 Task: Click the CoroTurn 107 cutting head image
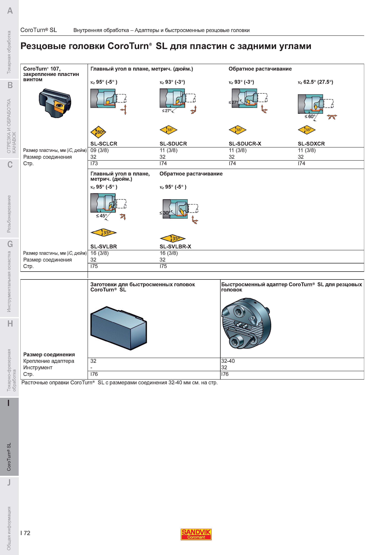pyautogui.click(x=55, y=103)
